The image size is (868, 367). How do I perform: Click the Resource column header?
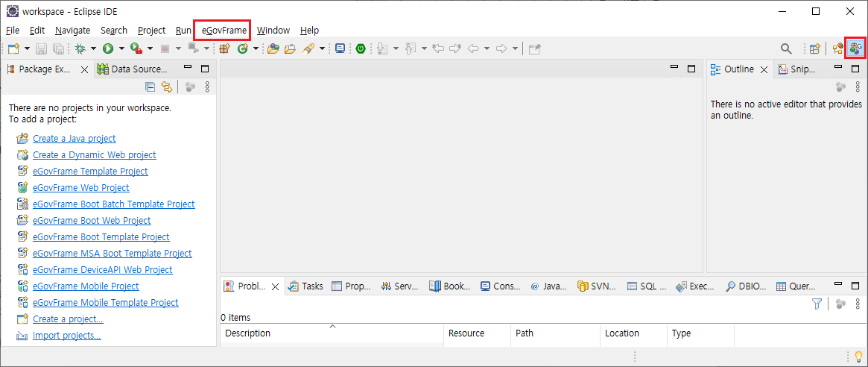pyautogui.click(x=477, y=333)
